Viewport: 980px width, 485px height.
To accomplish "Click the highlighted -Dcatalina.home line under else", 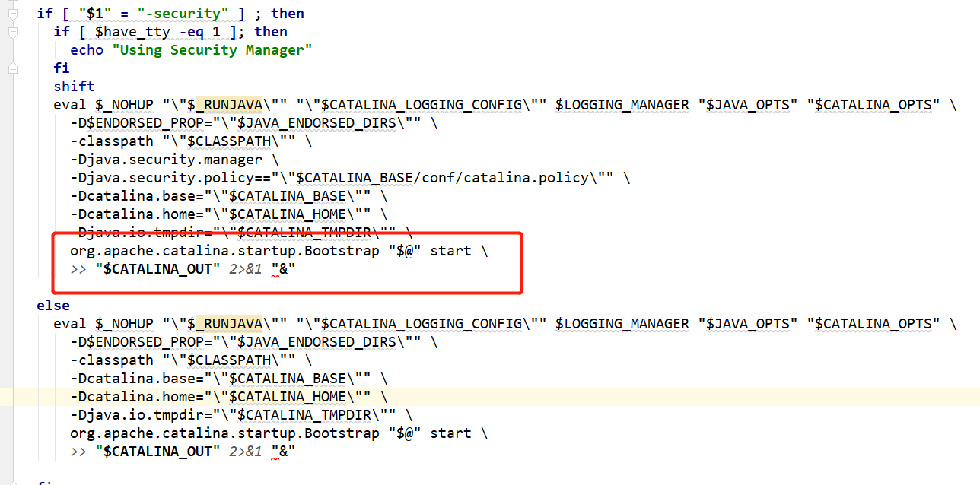I will [229, 397].
